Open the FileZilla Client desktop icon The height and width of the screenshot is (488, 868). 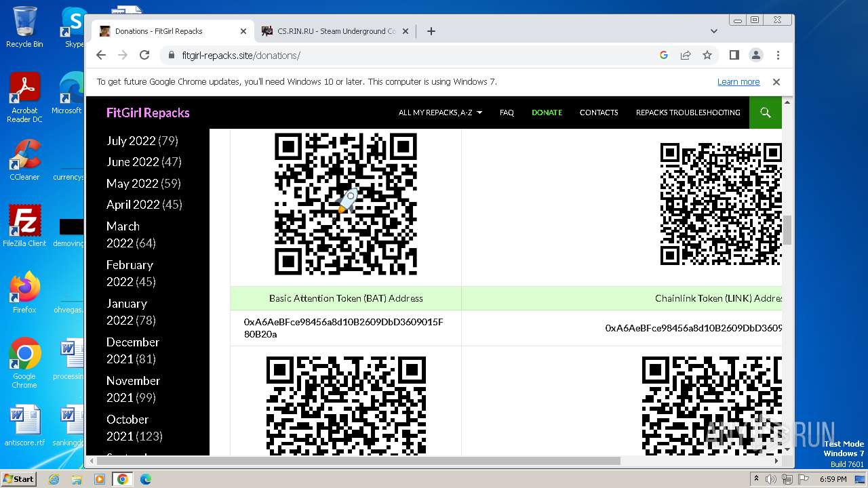click(24, 226)
